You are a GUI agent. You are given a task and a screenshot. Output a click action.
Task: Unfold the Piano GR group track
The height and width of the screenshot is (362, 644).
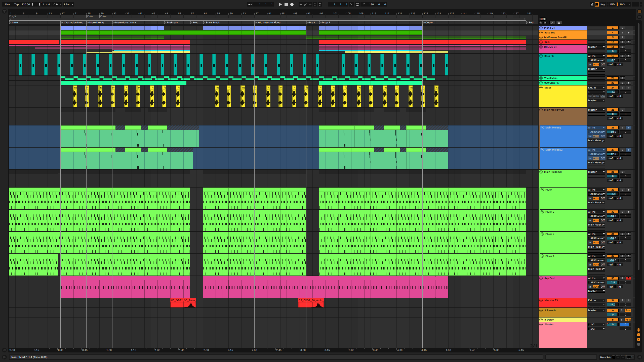pos(541,28)
